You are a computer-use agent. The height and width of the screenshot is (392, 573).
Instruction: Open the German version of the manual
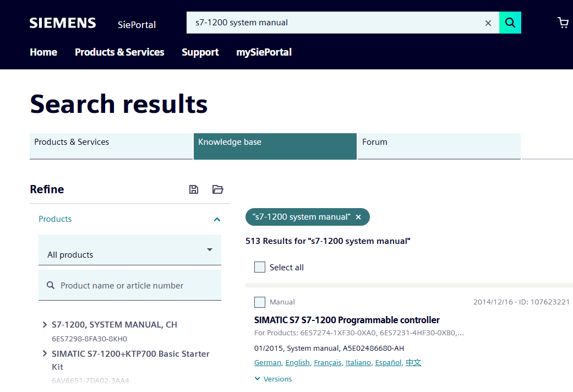pos(268,362)
